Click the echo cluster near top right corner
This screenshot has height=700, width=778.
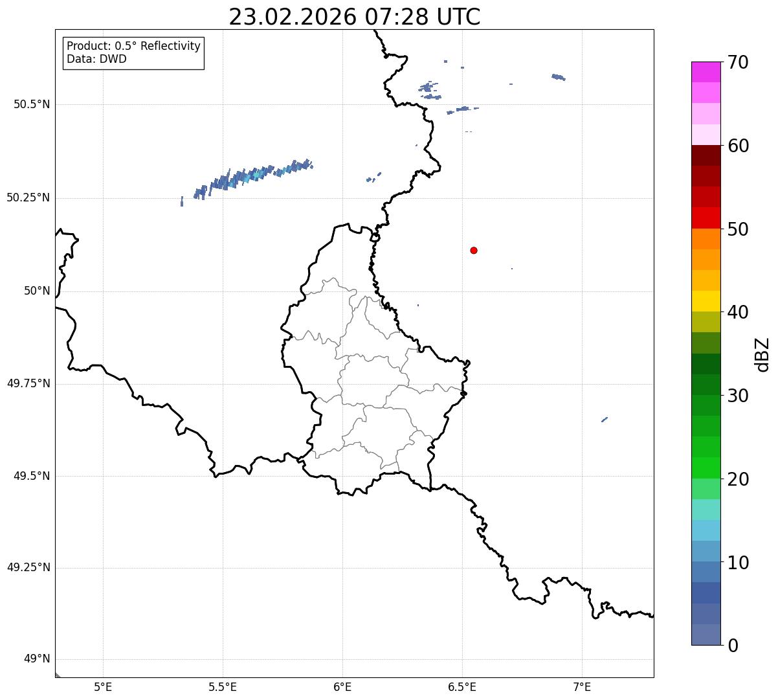tap(559, 77)
